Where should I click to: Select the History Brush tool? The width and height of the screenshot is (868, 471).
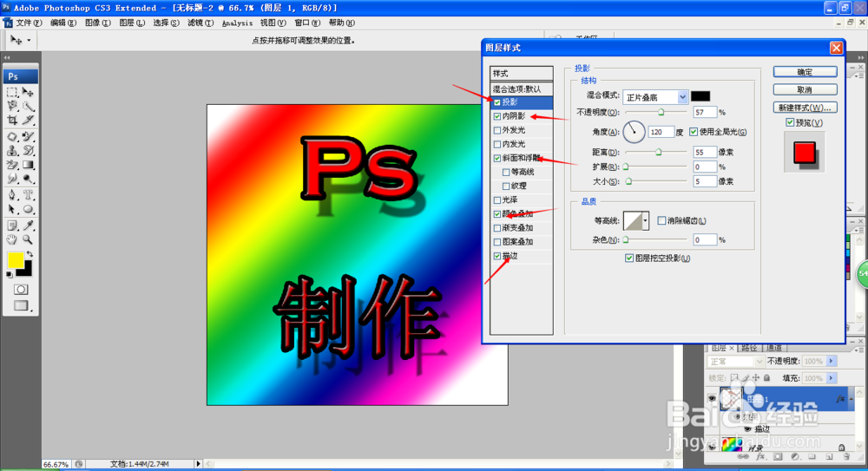(x=28, y=151)
